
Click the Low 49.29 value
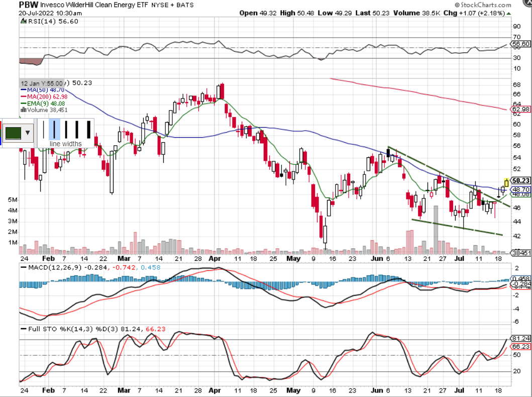pos(335,13)
